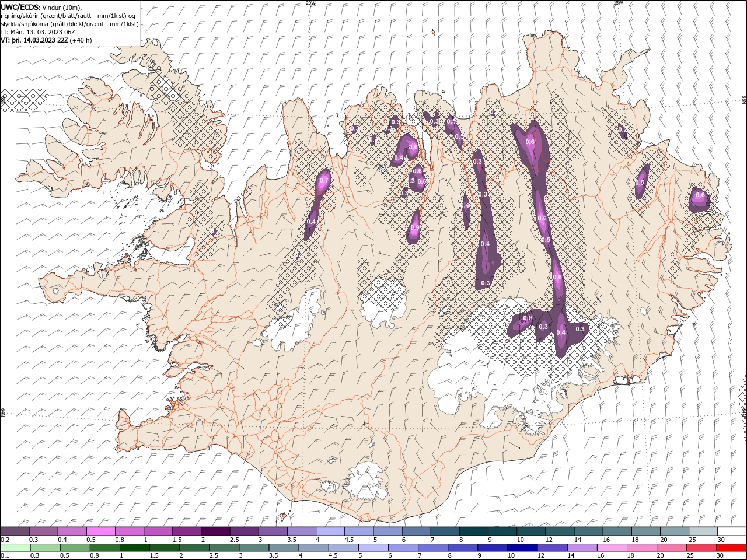Click the 'slydda/snjókoma' legend description line
Viewport: 747px width, 560px height.
click(69, 24)
